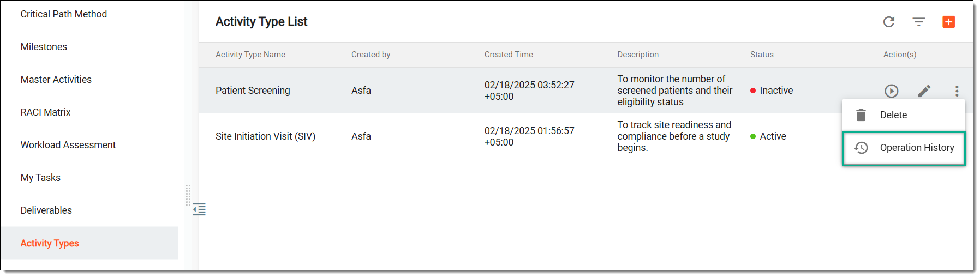Select Site Initiation Visit (SIV) row name
980x277 pixels.
pyautogui.click(x=266, y=136)
